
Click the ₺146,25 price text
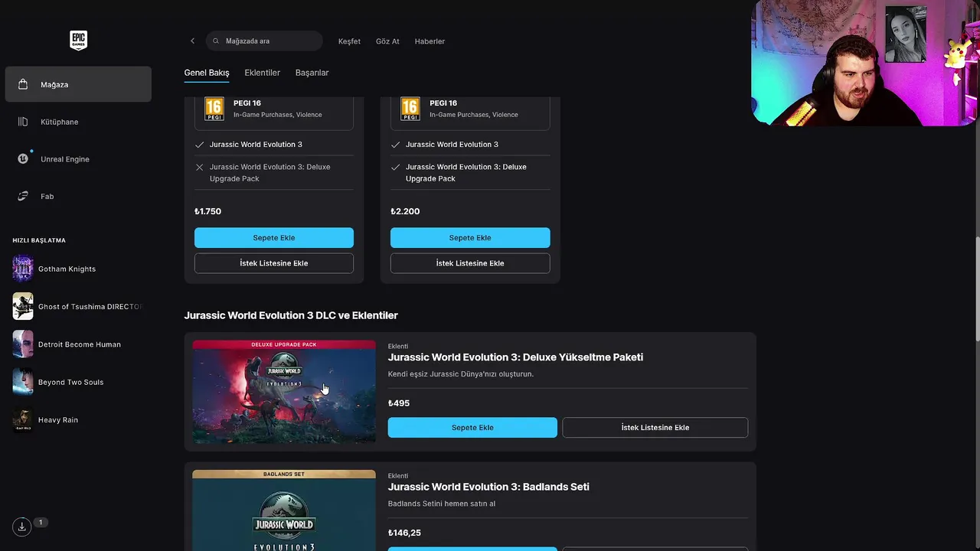click(x=404, y=533)
